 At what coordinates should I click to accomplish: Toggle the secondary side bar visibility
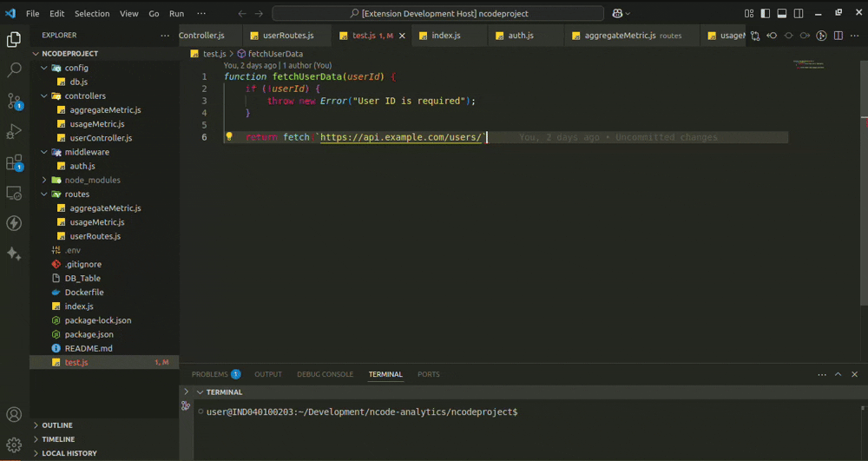click(799, 13)
